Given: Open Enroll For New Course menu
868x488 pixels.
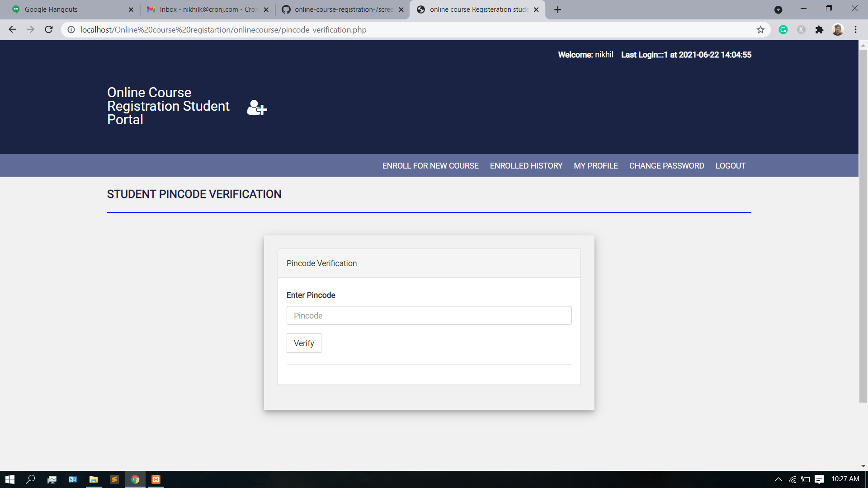Looking at the screenshot, I should point(430,166).
